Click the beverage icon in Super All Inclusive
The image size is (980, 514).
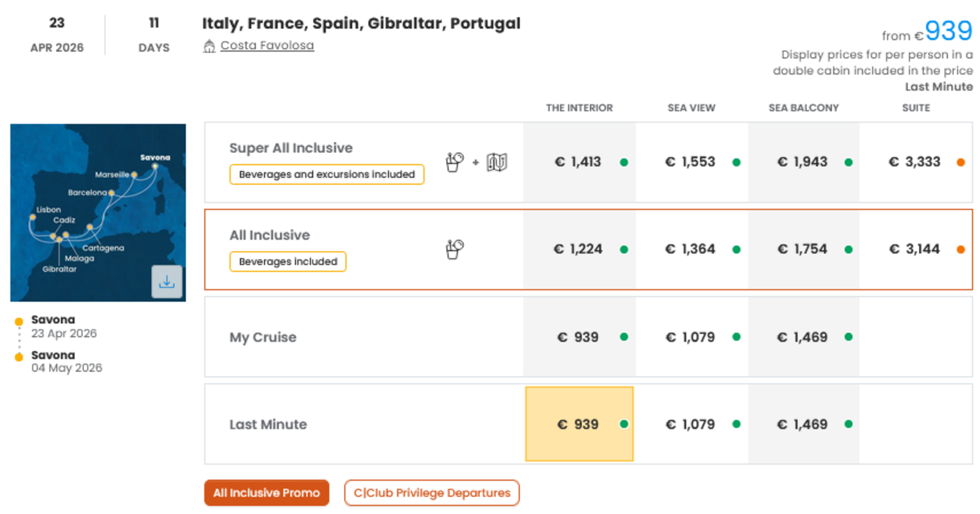(454, 162)
